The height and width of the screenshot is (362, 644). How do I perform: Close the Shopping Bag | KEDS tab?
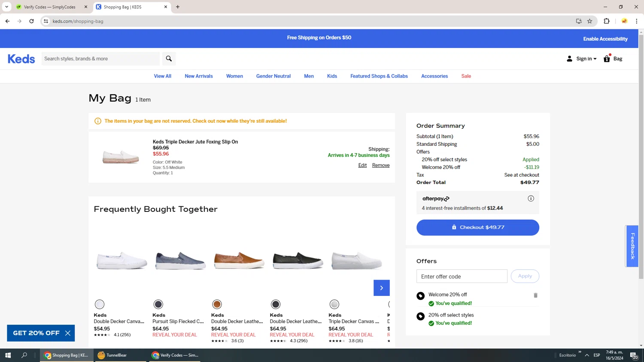pos(166,7)
